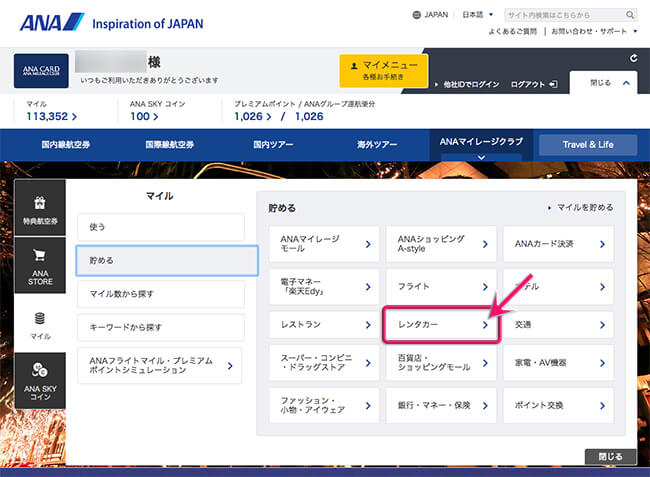
Task: Select マイル数から探す menu item
Action: click(161, 294)
